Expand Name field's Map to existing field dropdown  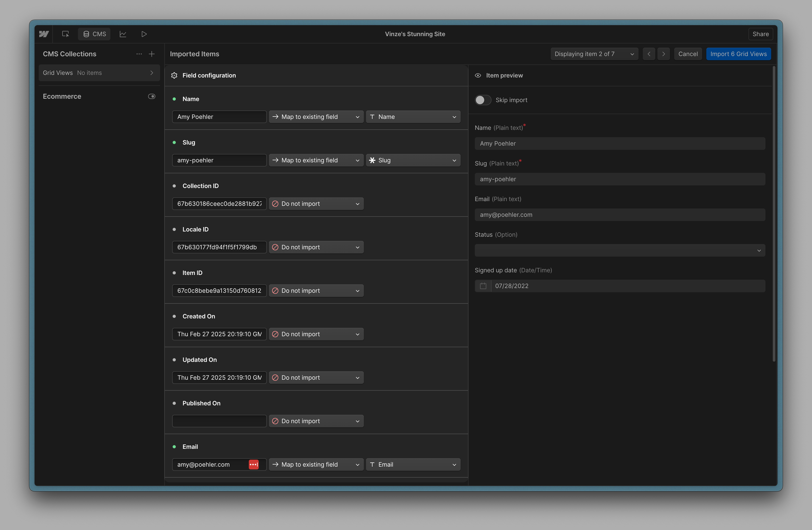pyautogui.click(x=316, y=117)
